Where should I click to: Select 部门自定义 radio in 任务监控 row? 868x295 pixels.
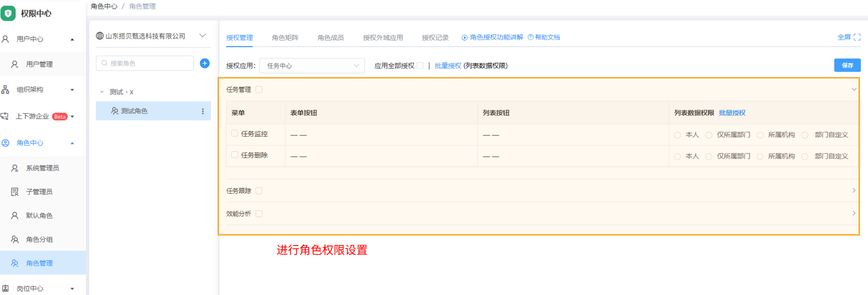point(805,135)
